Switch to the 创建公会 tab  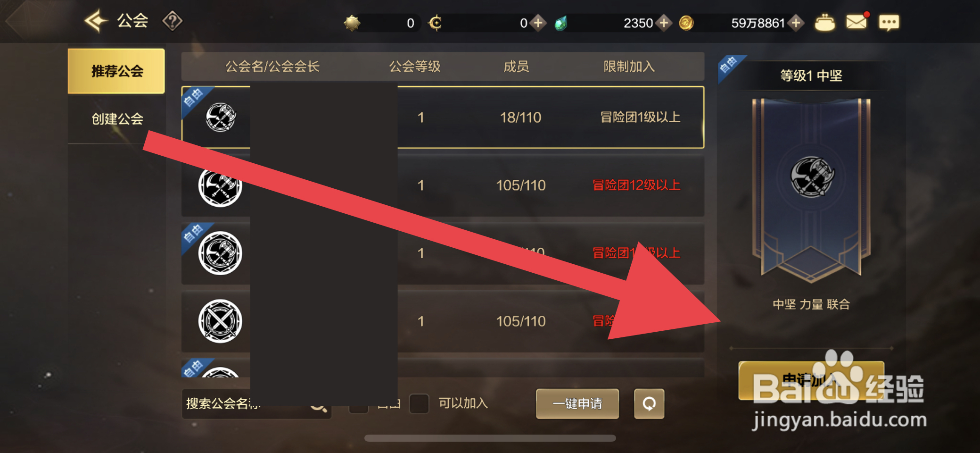[x=116, y=119]
